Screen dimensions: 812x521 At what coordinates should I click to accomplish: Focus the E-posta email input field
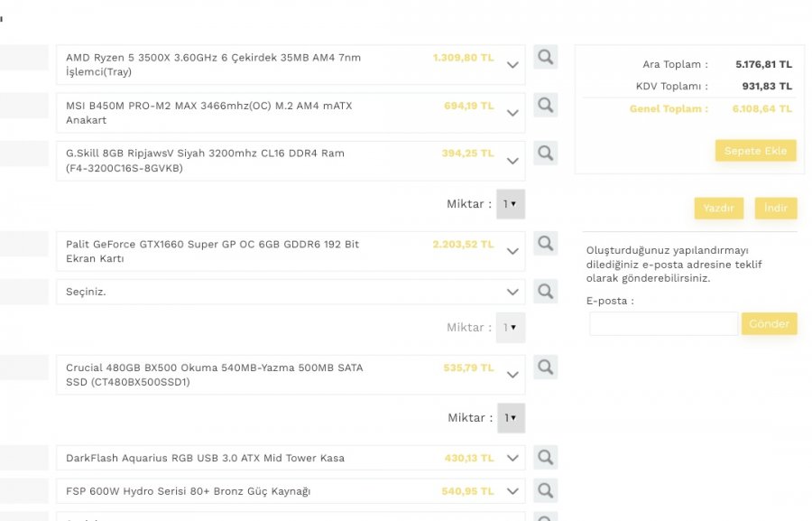coord(663,323)
